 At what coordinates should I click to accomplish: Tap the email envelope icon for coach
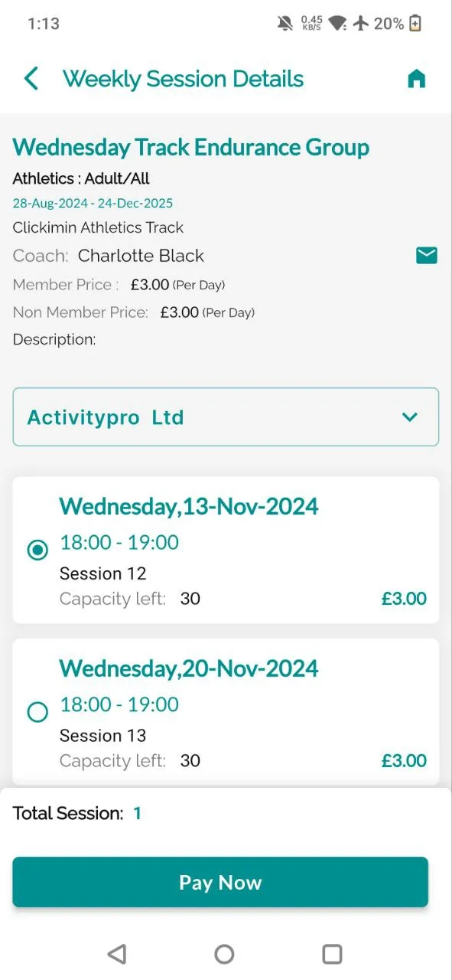pyautogui.click(x=427, y=256)
